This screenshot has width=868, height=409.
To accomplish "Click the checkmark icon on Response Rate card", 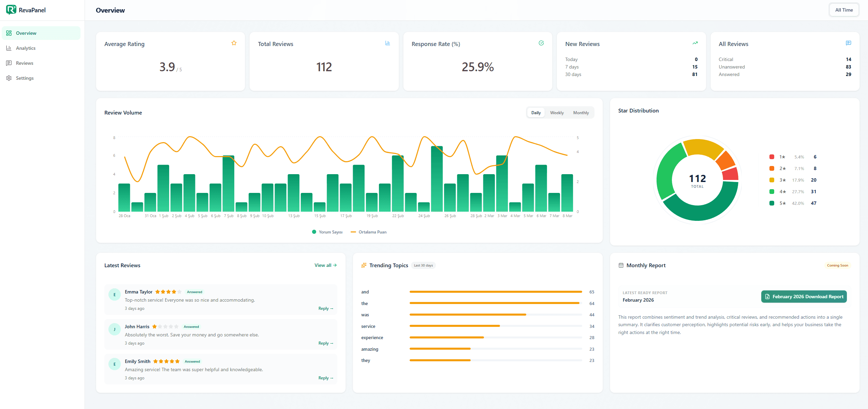I will click(x=541, y=43).
